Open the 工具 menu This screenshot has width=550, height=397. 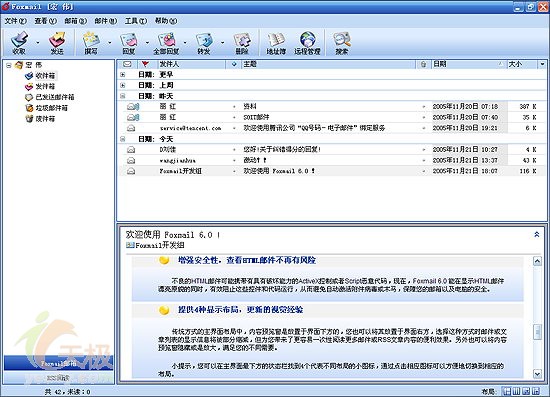(136, 21)
